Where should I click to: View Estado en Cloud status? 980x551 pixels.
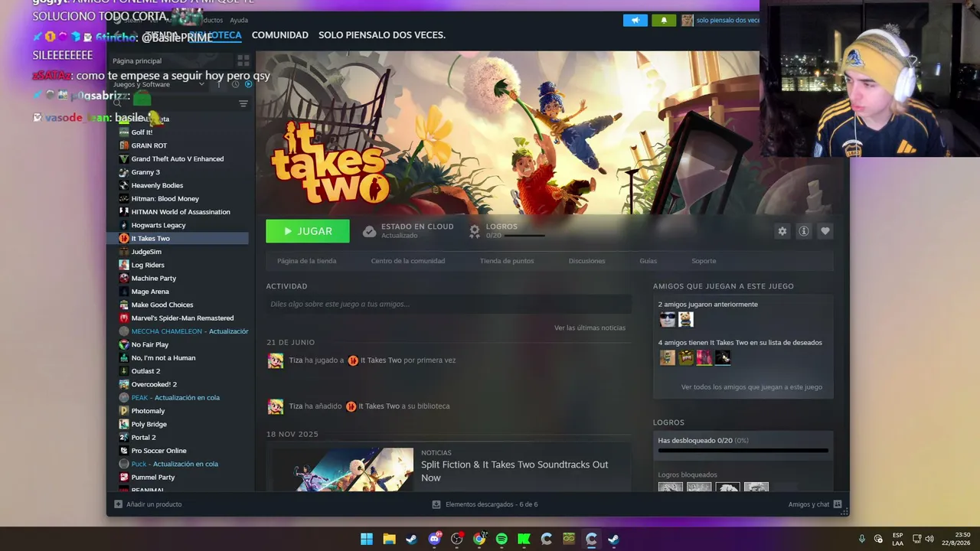[x=408, y=230]
